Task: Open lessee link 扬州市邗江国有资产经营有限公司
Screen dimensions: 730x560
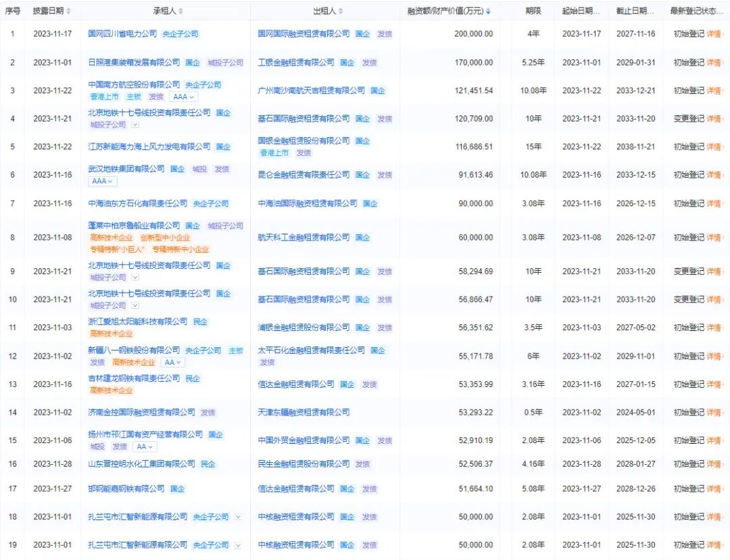Action: 145,434
